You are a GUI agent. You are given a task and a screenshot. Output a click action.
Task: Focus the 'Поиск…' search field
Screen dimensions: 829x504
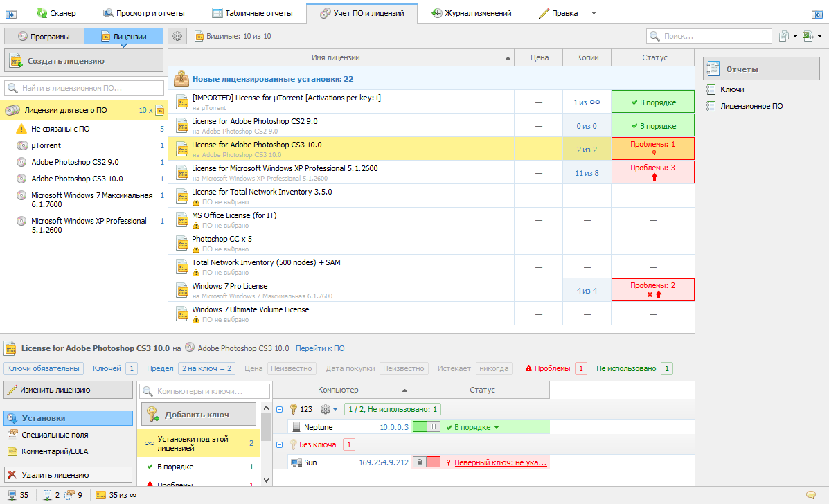click(x=709, y=36)
